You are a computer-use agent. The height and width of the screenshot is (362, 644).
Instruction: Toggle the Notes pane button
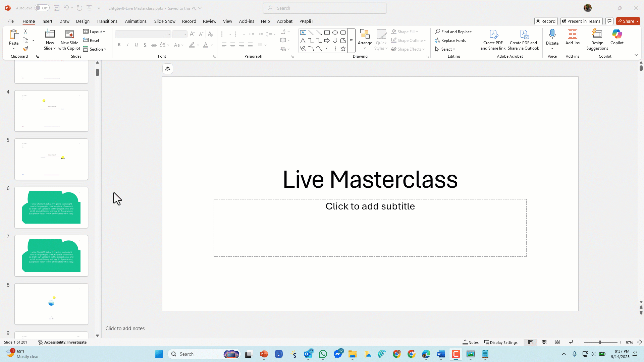click(x=471, y=342)
